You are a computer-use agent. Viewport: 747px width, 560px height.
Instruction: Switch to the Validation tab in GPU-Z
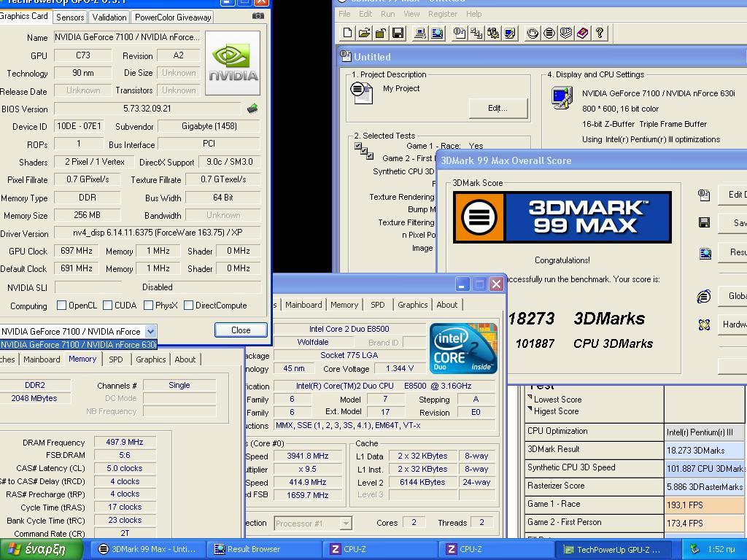[x=109, y=17]
